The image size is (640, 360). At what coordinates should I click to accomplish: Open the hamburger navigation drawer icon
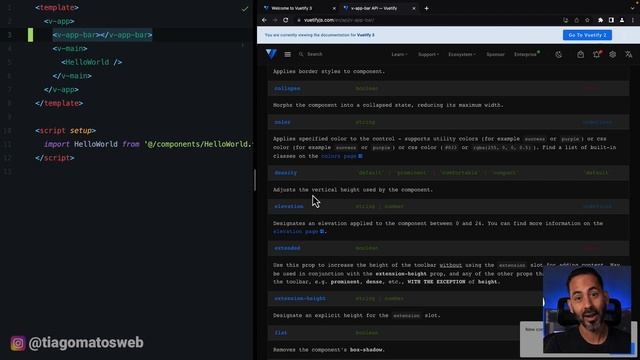pyautogui.click(x=288, y=54)
